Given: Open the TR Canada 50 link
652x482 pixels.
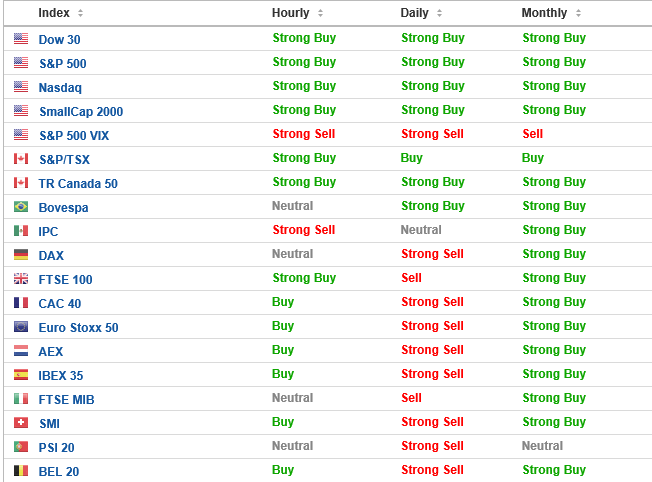Looking at the screenshot, I should (x=78, y=183).
